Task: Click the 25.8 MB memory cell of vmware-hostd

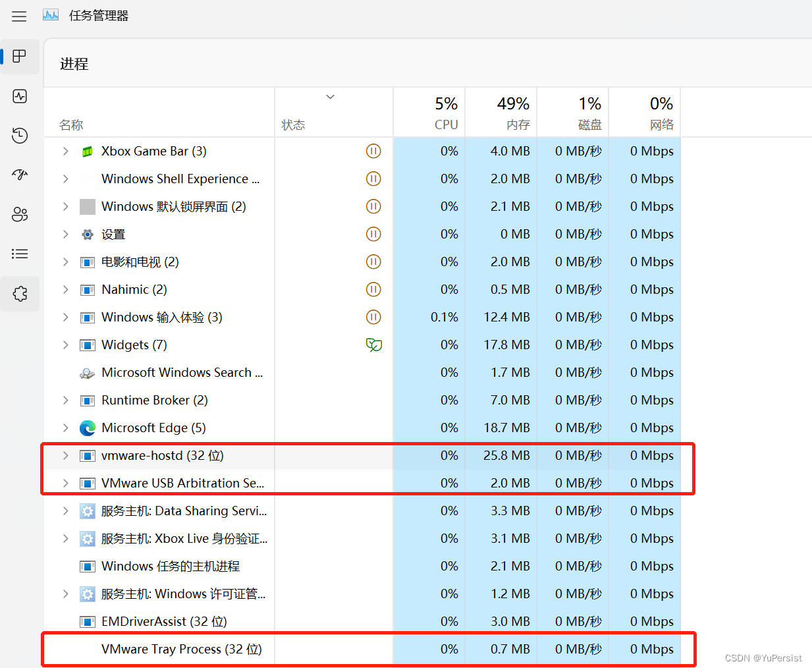Action: click(501, 455)
